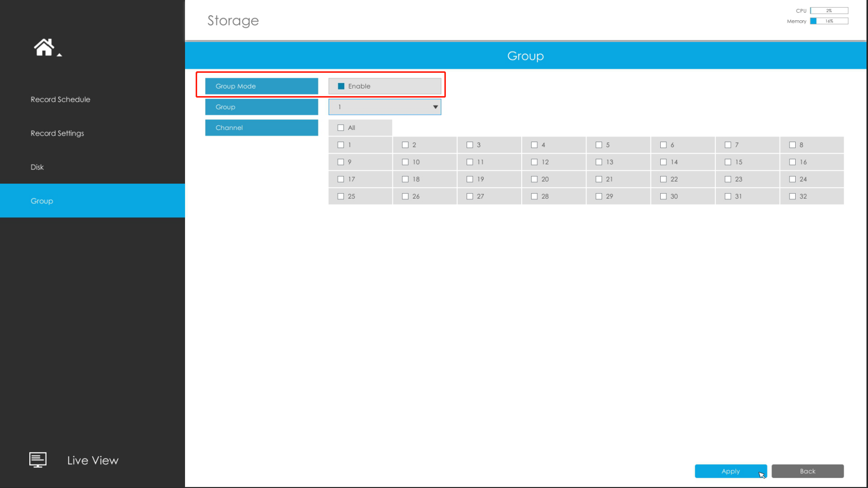Viewport: 868px width, 488px height.
Task: Go to the Disk page
Action: (37, 167)
